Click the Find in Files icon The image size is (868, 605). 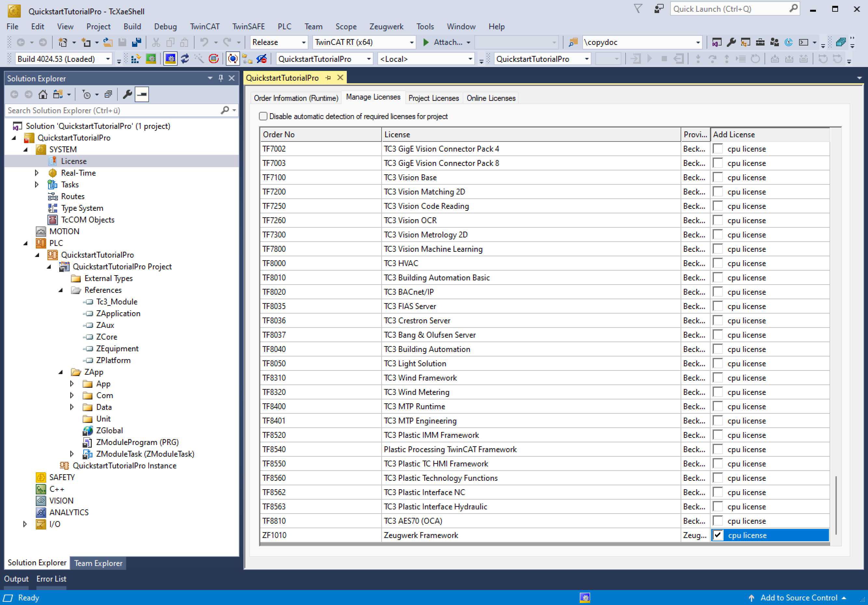point(573,42)
